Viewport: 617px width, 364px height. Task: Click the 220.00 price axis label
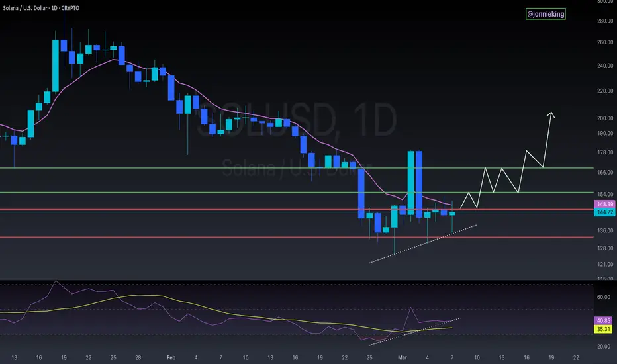605,91
